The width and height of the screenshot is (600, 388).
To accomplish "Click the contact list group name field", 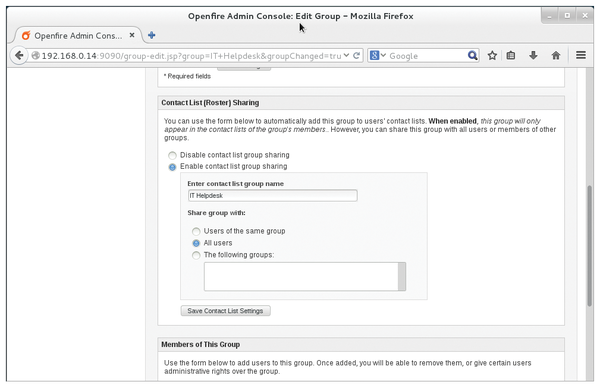I will coord(272,196).
